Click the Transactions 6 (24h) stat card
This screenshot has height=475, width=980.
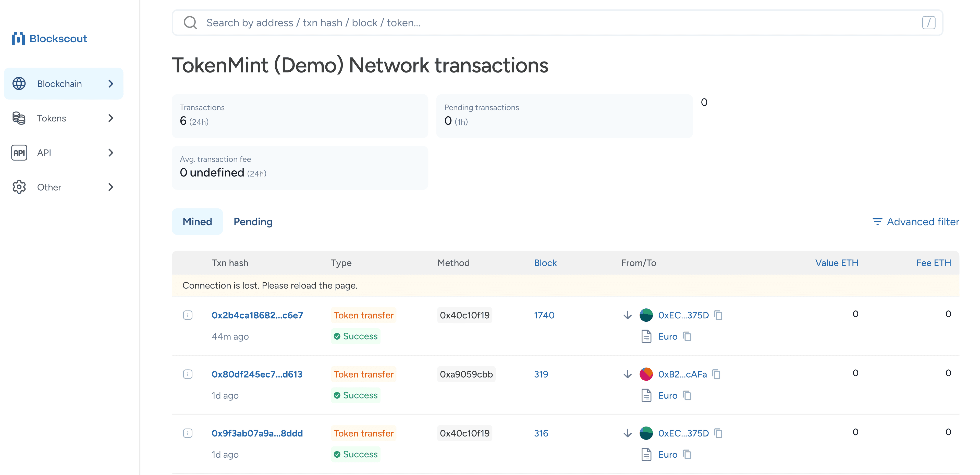300,116
